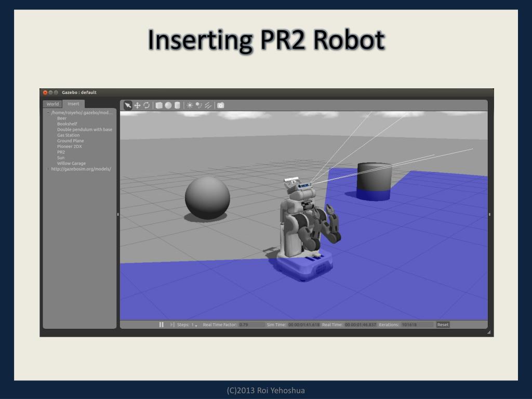532x399 pixels.
Task: Add a directional light from toolbar
Action: click(208, 105)
